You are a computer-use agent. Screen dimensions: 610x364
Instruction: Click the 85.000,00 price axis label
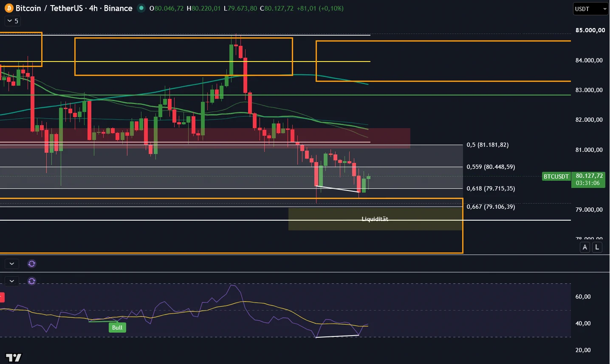pyautogui.click(x=590, y=30)
